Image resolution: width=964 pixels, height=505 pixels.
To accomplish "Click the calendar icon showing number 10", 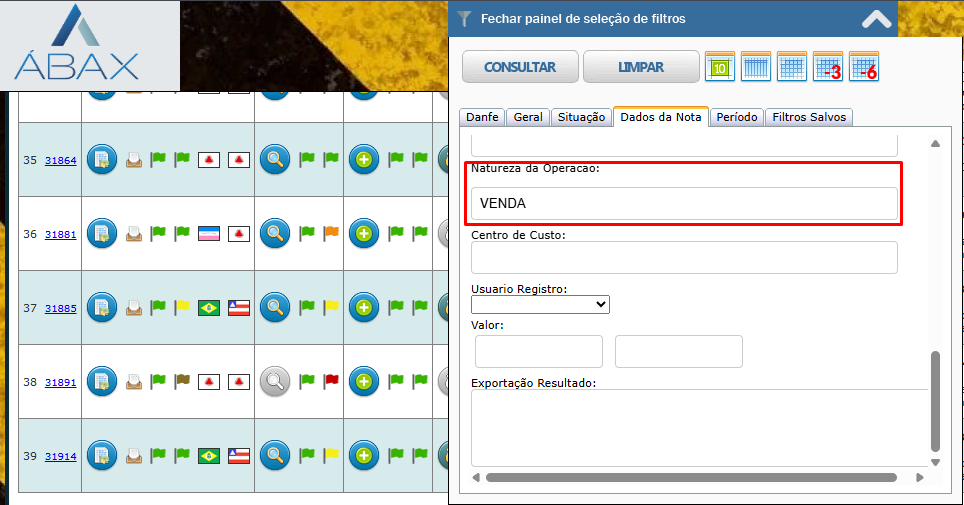I will [720, 67].
